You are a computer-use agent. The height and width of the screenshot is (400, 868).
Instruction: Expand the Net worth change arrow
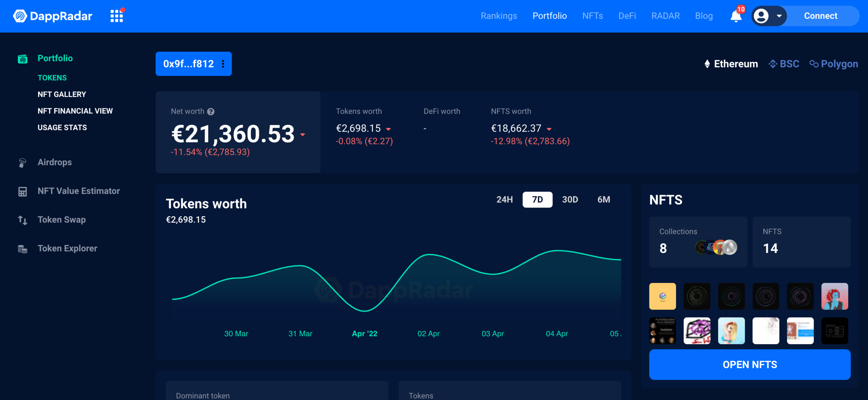(x=303, y=135)
